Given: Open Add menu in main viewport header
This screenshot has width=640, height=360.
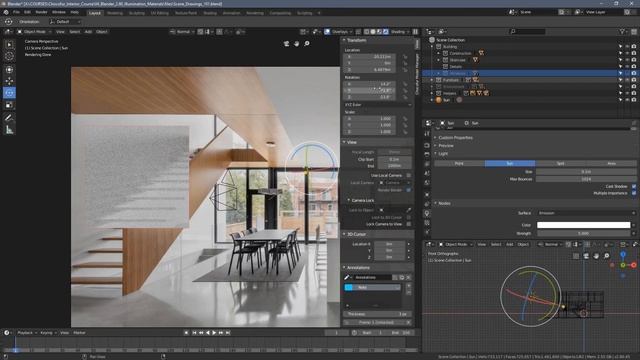Looking at the screenshot, I should click(88, 32).
